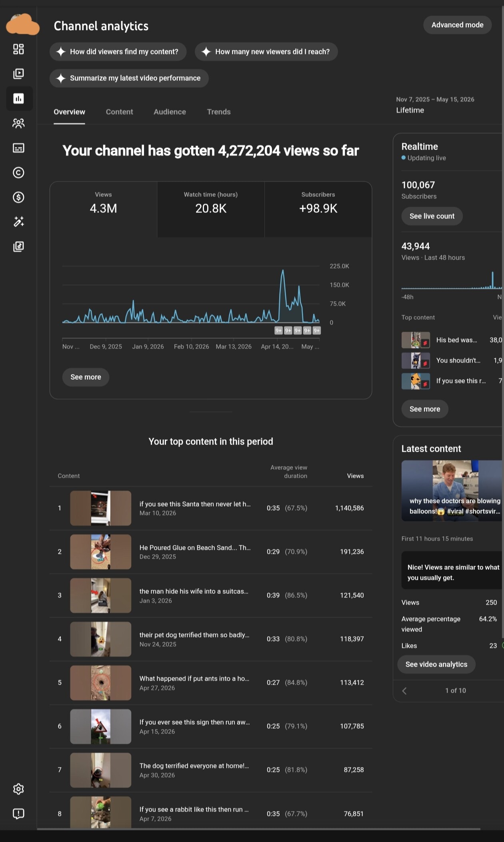Click the 100,067 subscribers count
The image size is (504, 842).
[418, 185]
